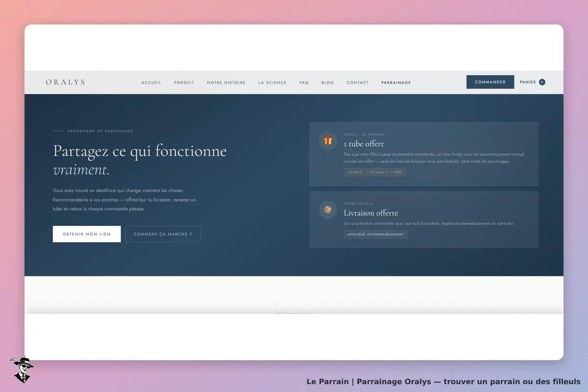This screenshot has width=588, height=392.
Task: Click the cart count badge showing 0
Action: point(542,82)
